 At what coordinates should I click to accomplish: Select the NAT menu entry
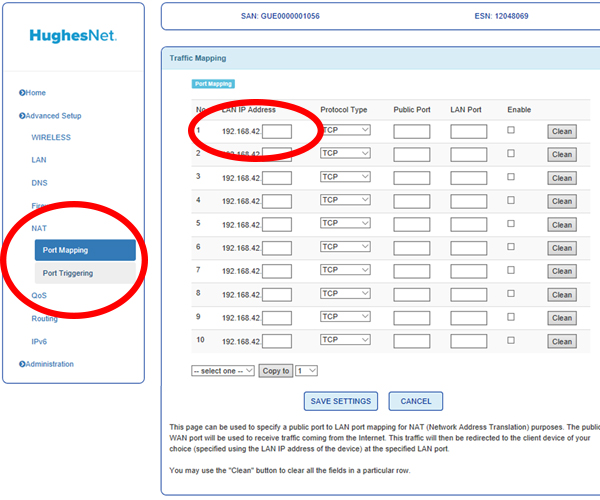pyautogui.click(x=39, y=228)
